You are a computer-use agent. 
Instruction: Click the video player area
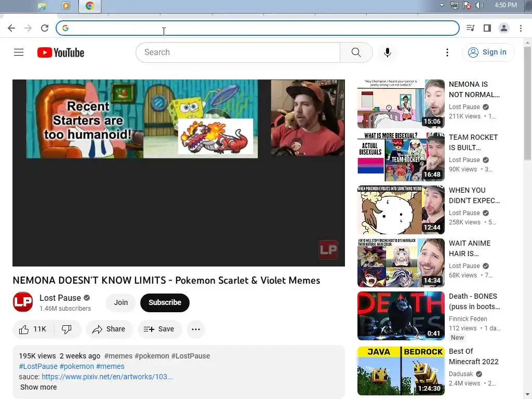179,172
